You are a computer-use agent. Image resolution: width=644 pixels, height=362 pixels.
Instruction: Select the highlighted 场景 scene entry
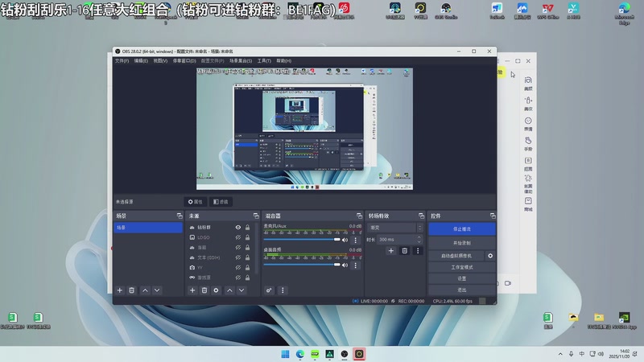click(x=148, y=228)
